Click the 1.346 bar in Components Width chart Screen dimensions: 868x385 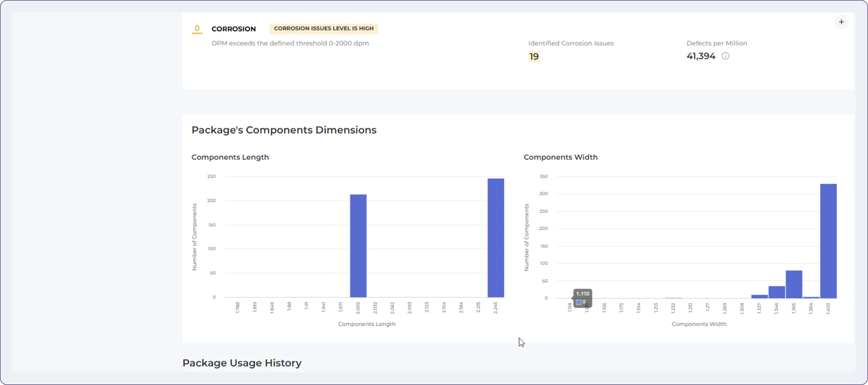pos(776,292)
